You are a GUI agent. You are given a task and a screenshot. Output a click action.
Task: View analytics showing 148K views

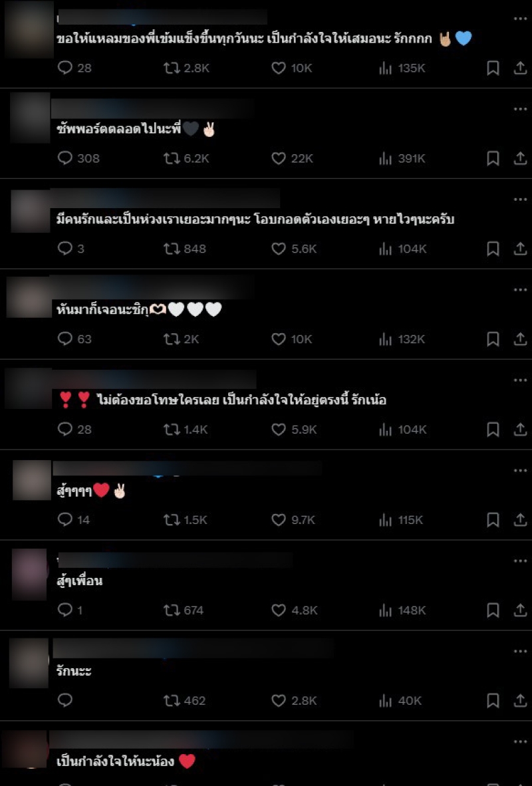[x=402, y=610]
